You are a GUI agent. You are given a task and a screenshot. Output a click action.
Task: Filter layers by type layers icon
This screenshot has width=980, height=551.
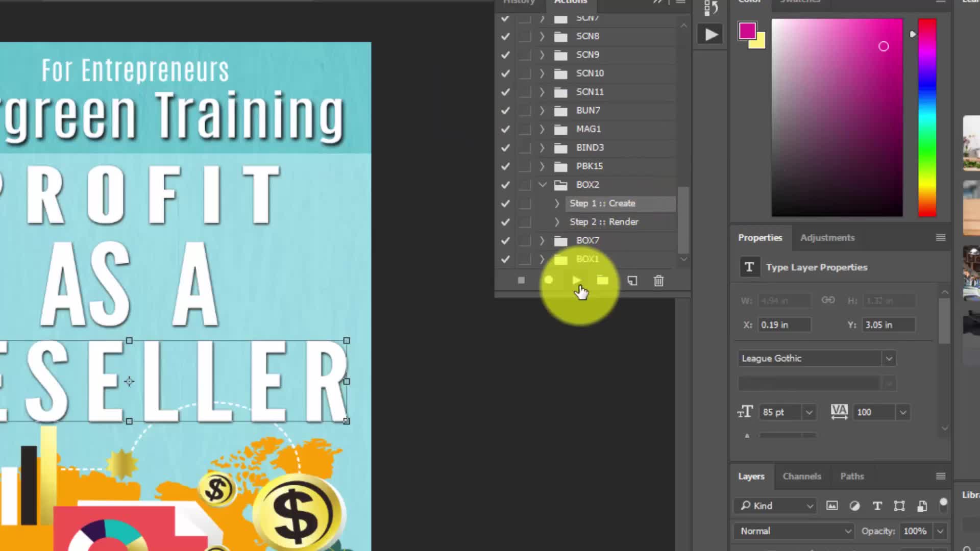(x=877, y=506)
